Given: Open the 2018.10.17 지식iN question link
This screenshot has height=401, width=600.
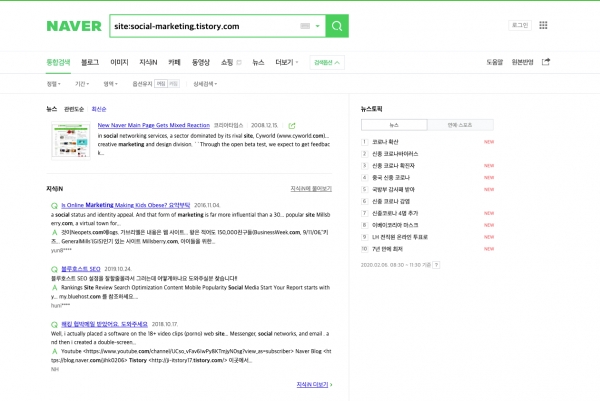Looking at the screenshot, I should pos(104,324).
